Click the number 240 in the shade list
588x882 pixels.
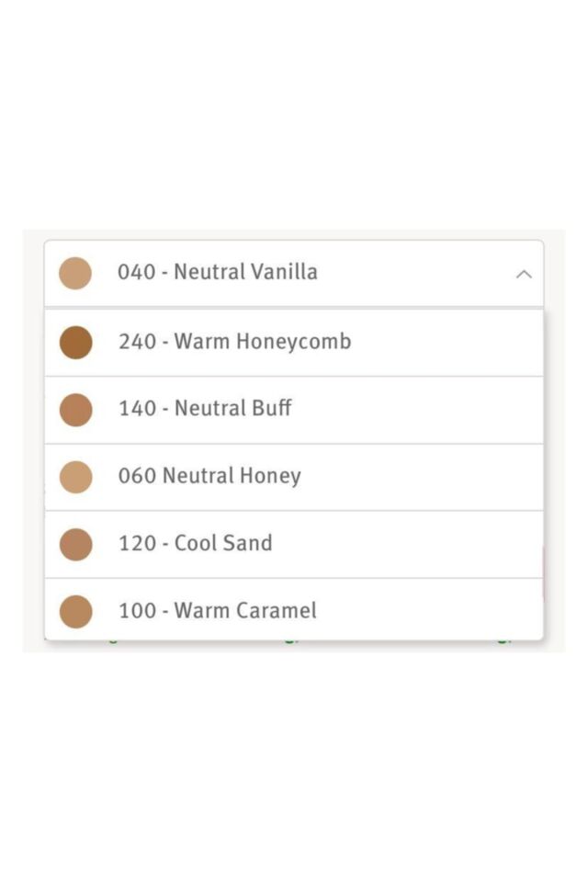coord(137,342)
